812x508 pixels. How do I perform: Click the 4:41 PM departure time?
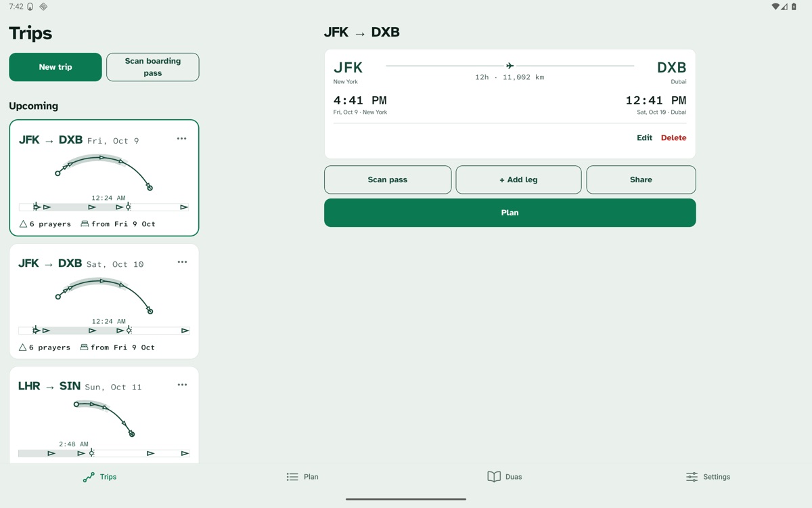(360, 100)
